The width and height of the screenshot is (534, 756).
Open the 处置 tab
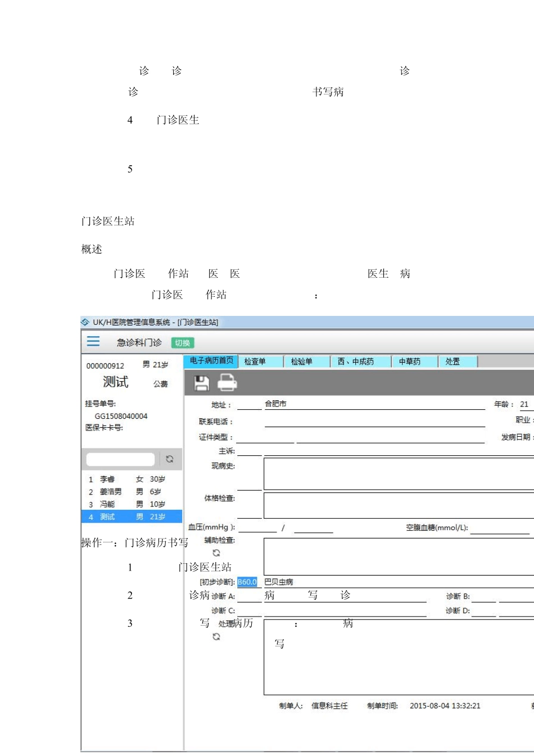pyautogui.click(x=458, y=361)
